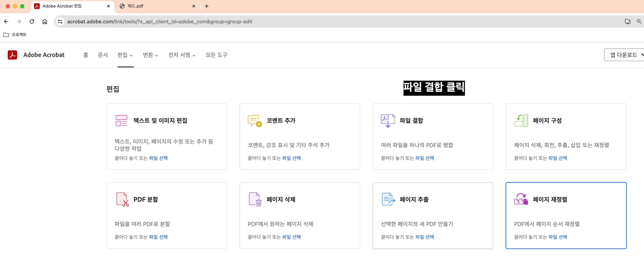The width and height of the screenshot is (644, 260).
Task: Click the 파일 결합 tool icon
Action: coord(387,121)
